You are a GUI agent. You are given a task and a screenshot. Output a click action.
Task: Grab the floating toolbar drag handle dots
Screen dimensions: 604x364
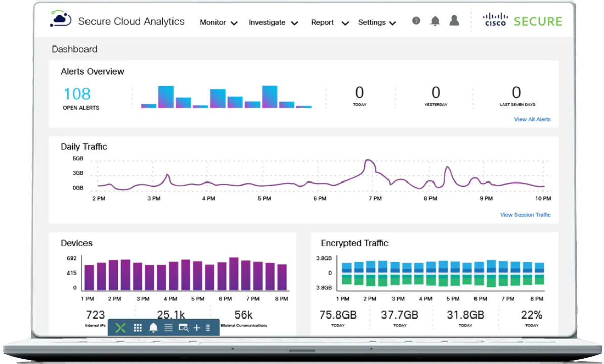[x=208, y=328]
